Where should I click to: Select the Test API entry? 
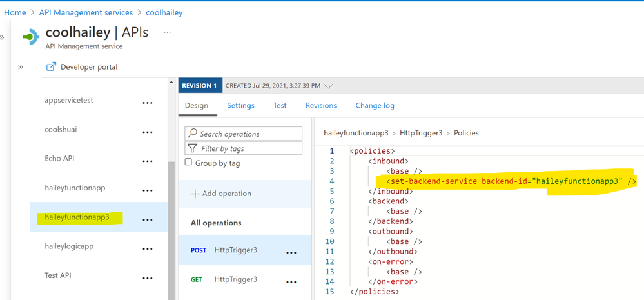pos(58,275)
